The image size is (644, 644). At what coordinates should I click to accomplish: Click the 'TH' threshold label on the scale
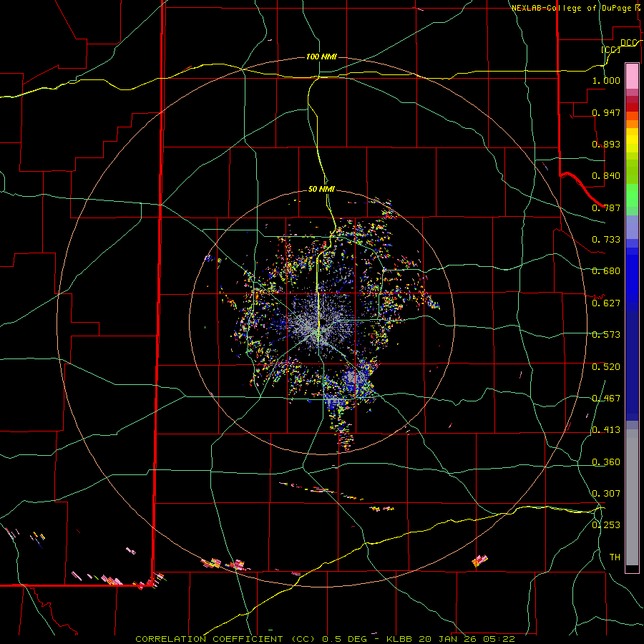[x=615, y=557]
